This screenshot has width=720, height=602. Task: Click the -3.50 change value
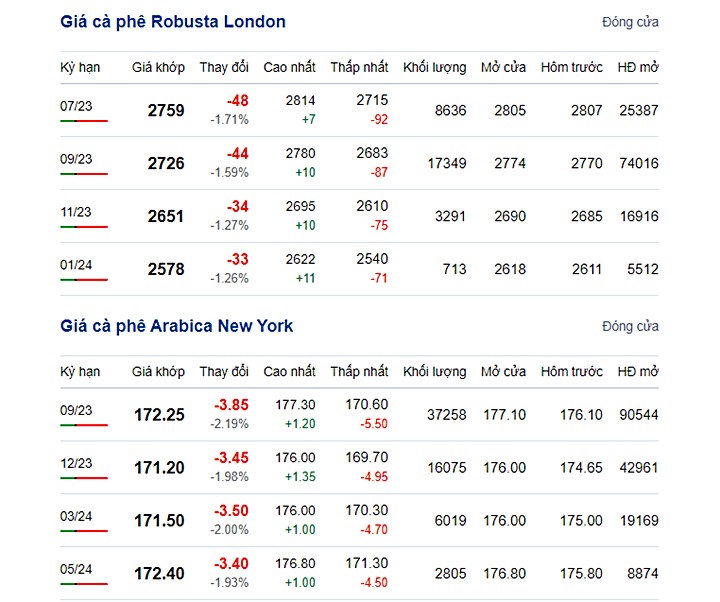(231, 510)
